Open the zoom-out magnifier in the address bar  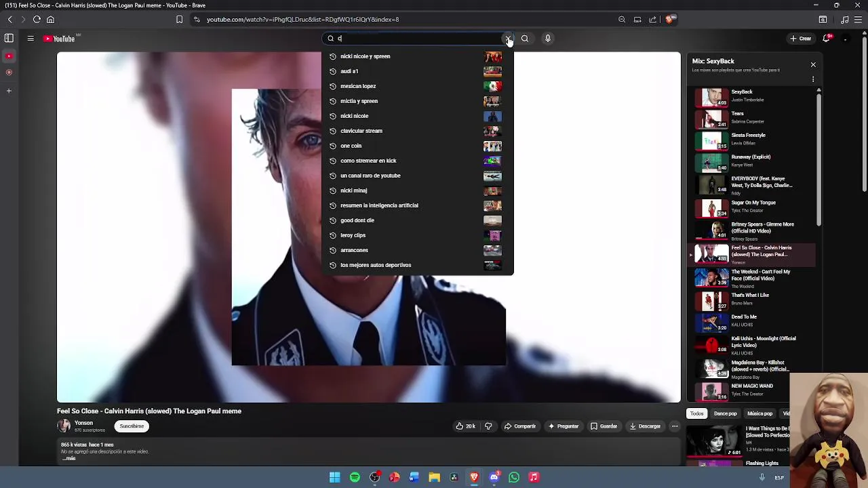(622, 20)
